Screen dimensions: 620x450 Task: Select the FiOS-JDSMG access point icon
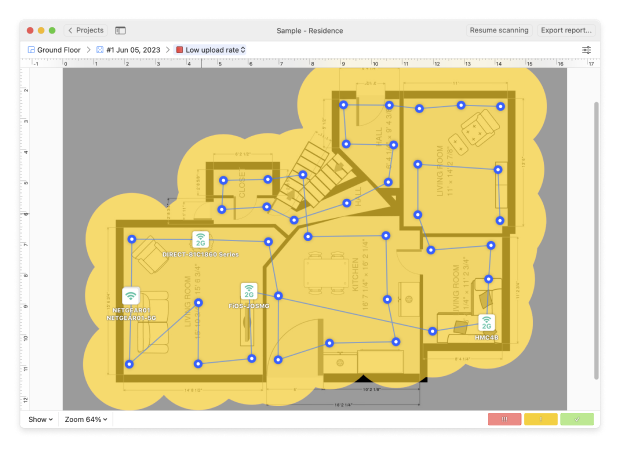tap(249, 291)
